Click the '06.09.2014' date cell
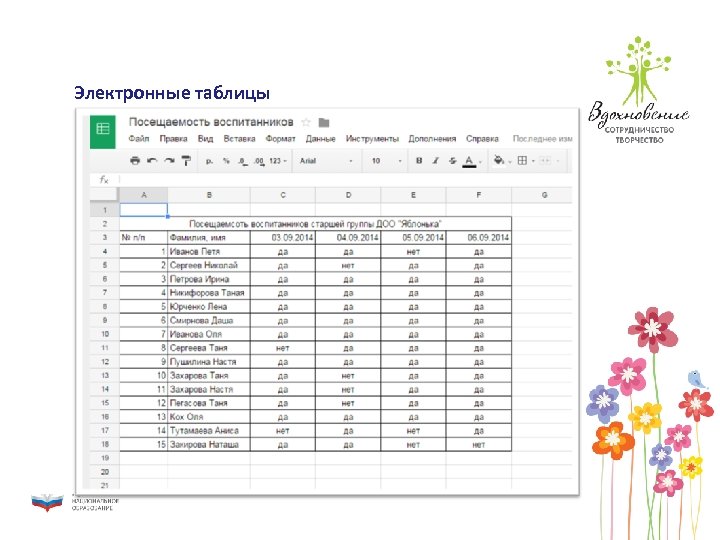 (478, 237)
